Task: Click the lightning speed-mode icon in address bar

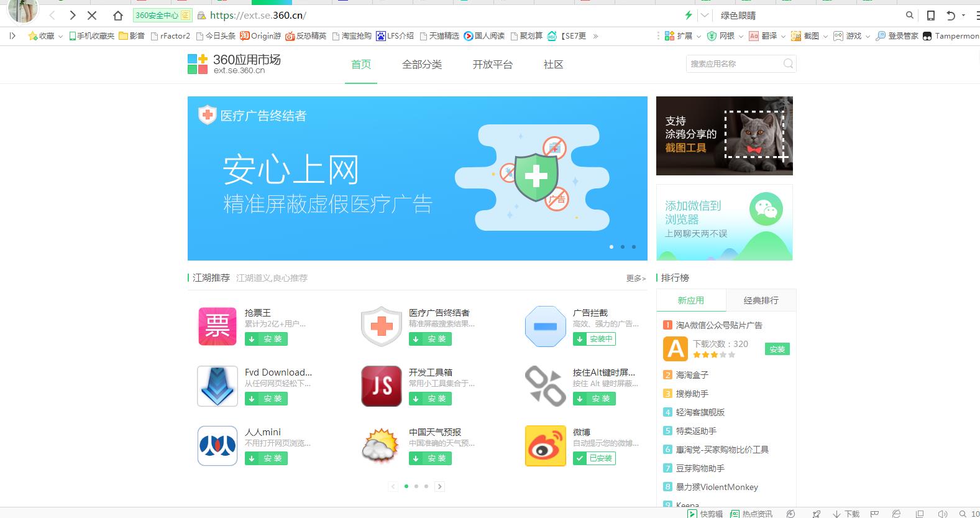Action: pyautogui.click(x=689, y=16)
